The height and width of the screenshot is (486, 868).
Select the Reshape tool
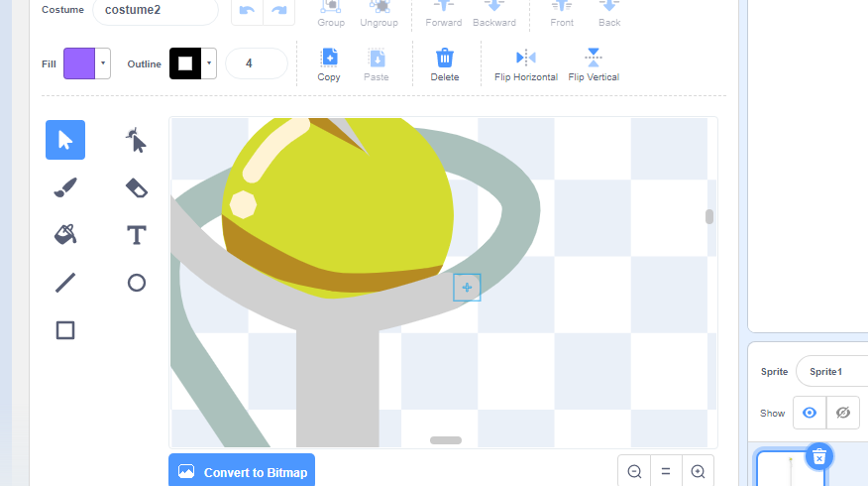click(x=137, y=140)
